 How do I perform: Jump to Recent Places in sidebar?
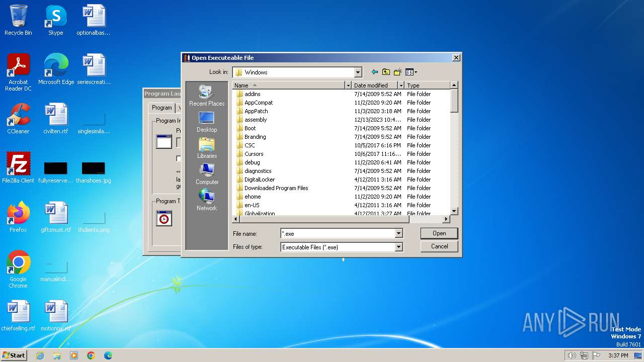tap(207, 96)
